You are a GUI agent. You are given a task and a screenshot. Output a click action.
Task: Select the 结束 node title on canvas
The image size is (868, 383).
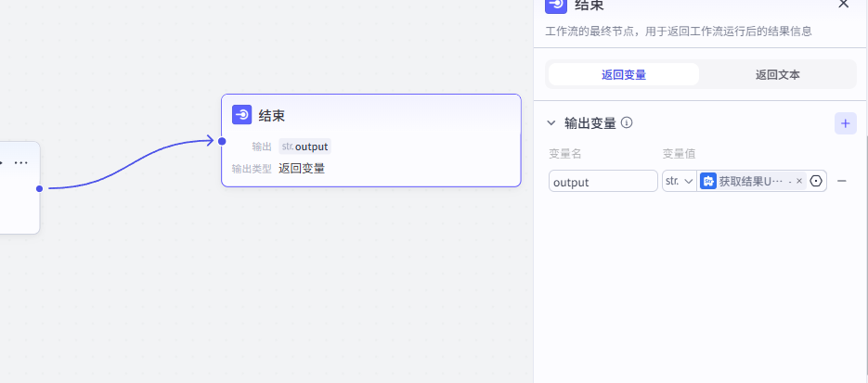(271, 116)
